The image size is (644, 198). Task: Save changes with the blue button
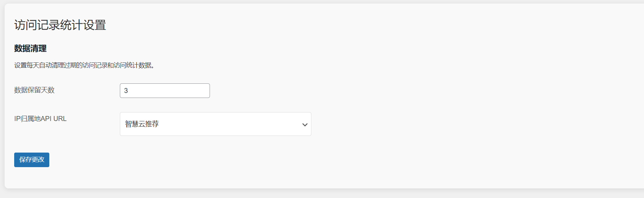point(32,160)
